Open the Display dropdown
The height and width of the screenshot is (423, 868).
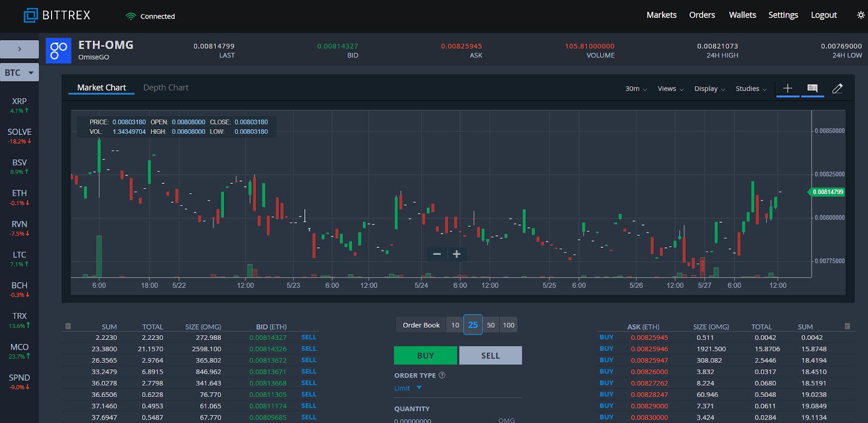(710, 89)
